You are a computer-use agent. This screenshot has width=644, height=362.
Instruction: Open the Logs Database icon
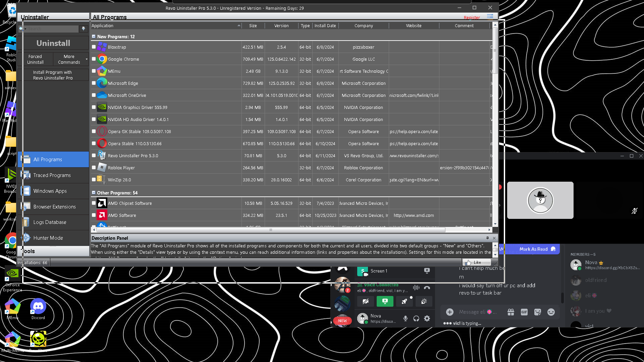(26, 222)
